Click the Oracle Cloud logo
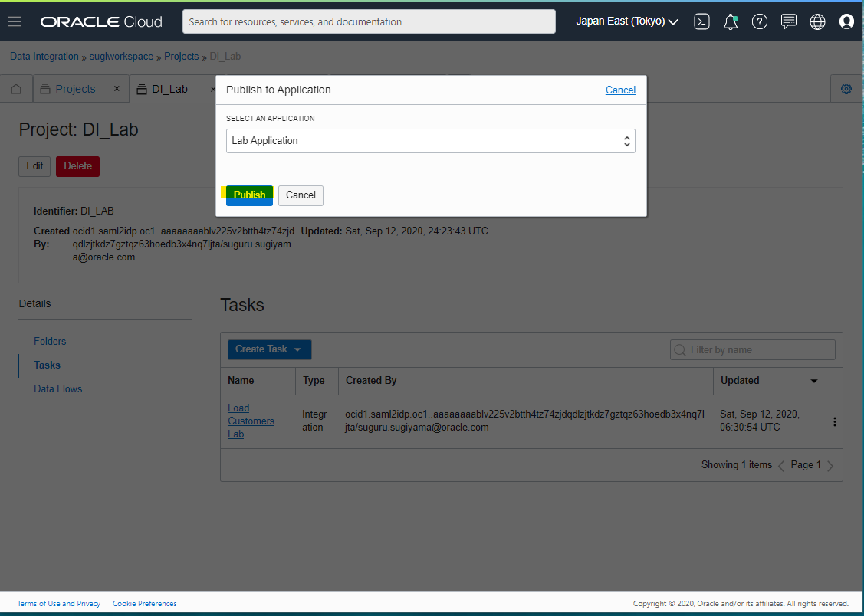The width and height of the screenshot is (864, 616). pyautogui.click(x=101, y=22)
